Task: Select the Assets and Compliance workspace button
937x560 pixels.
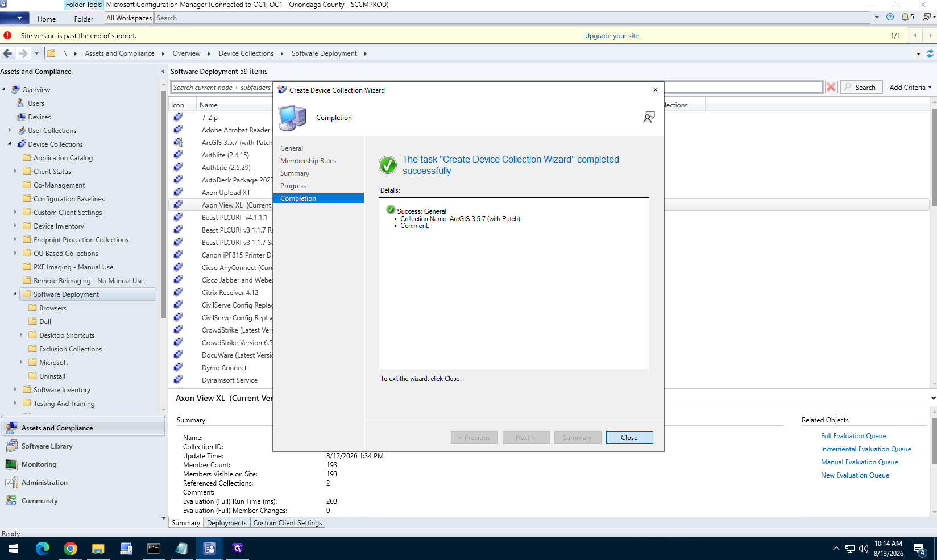Action: (84, 428)
